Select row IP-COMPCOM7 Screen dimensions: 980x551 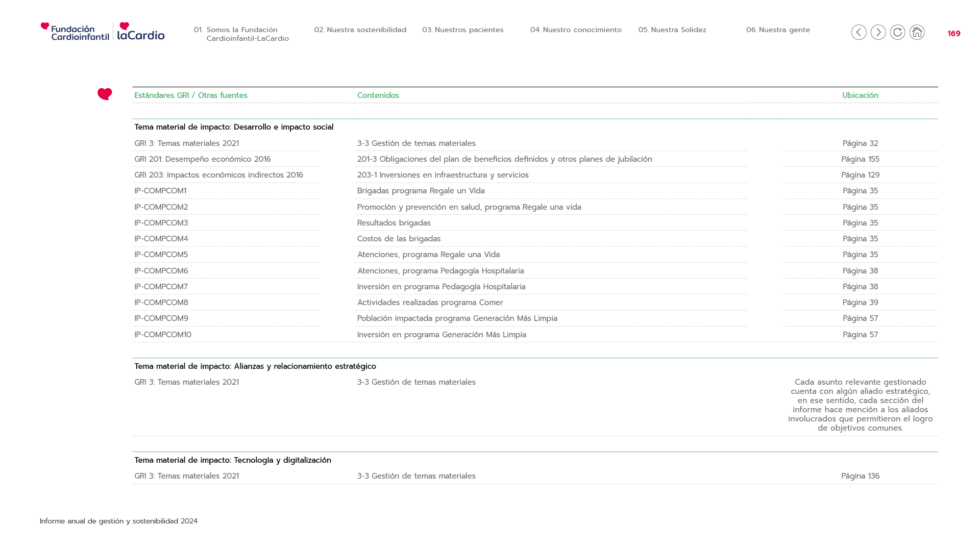click(535, 287)
